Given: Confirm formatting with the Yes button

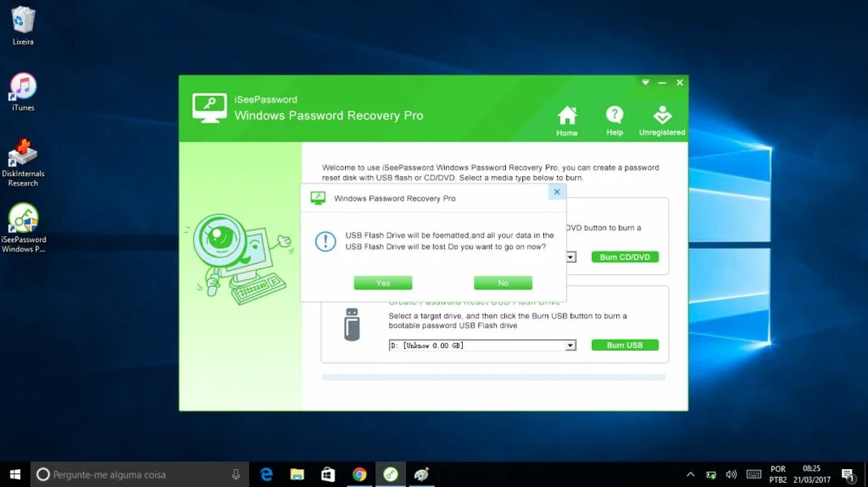Looking at the screenshot, I should (x=383, y=282).
